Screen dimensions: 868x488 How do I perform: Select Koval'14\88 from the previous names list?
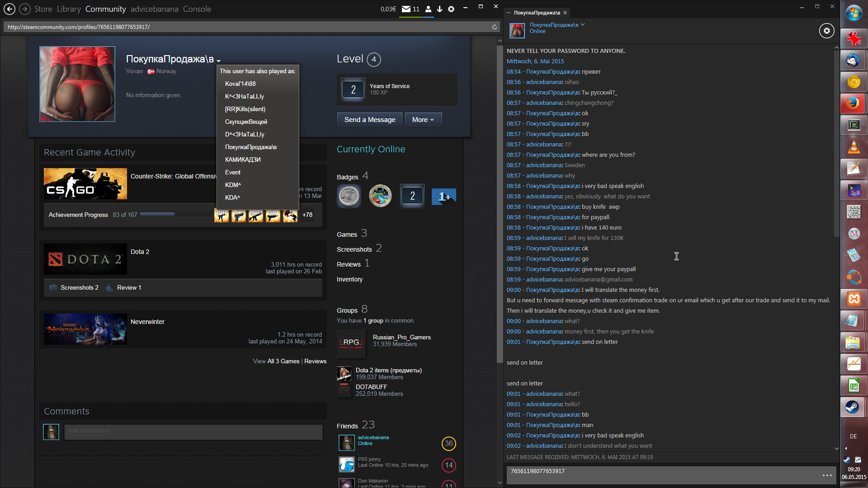[240, 84]
